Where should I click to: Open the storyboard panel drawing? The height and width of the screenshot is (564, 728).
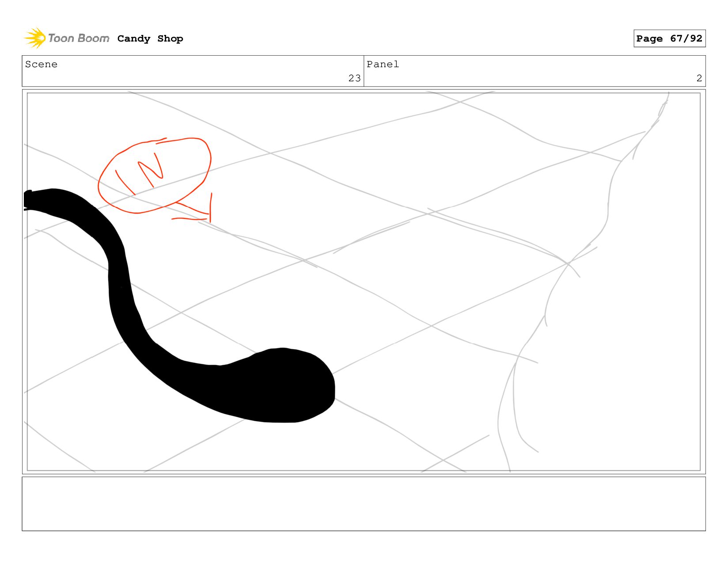364,282
